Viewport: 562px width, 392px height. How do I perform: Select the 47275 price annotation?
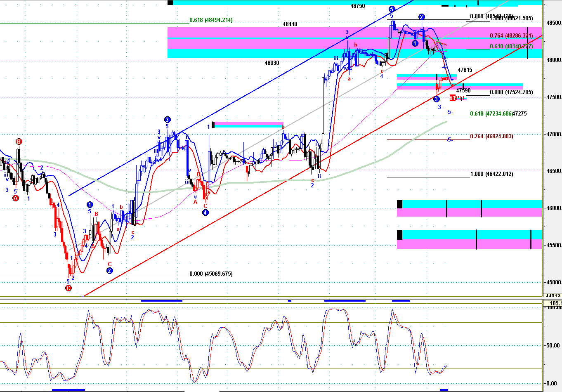pyautogui.click(x=519, y=113)
